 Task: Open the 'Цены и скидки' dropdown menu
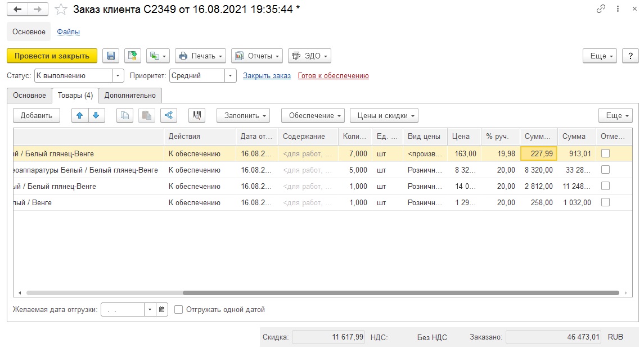coord(384,115)
